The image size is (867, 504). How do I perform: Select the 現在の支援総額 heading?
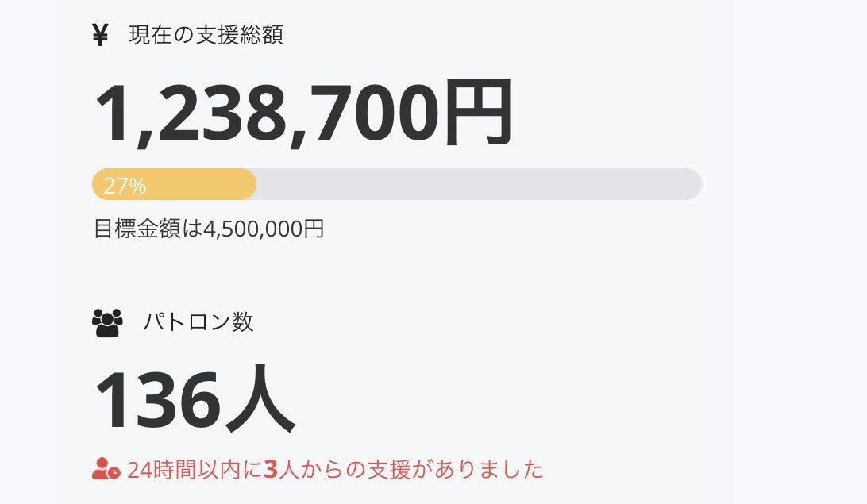(206, 35)
